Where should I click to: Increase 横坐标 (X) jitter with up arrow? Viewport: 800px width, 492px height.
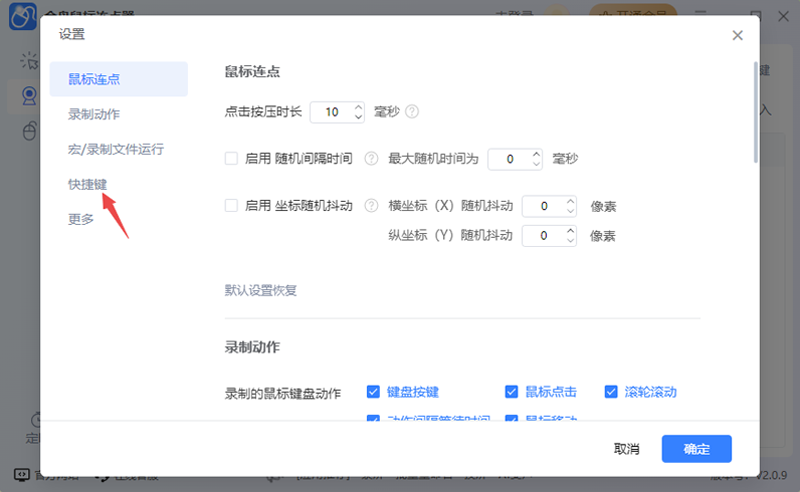click(x=570, y=202)
